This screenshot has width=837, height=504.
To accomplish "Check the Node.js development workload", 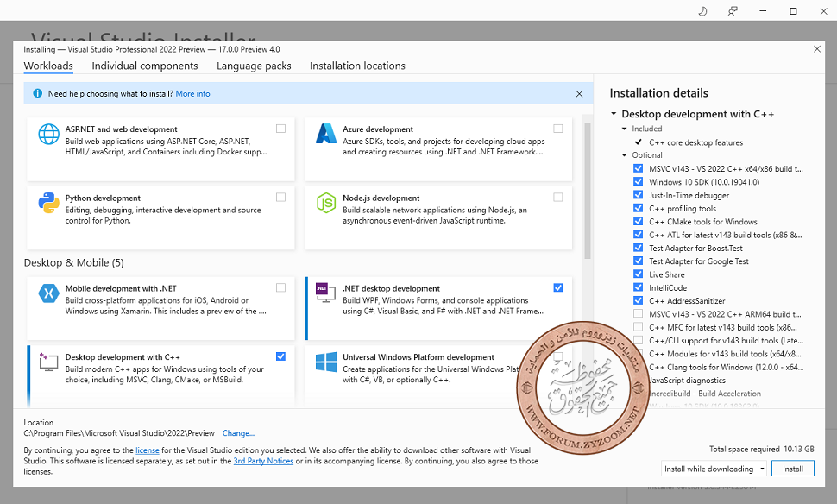I will tap(557, 198).
